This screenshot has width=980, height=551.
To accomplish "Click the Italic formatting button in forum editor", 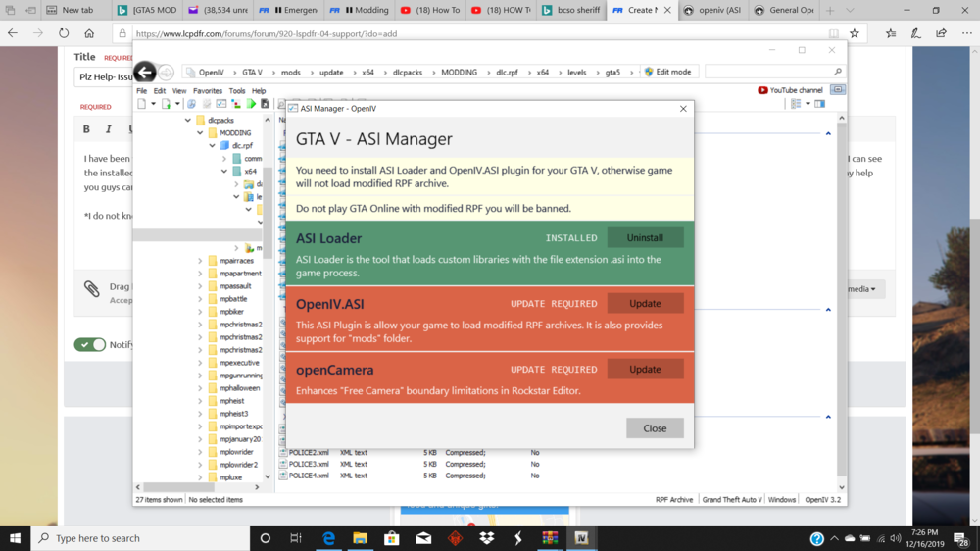I will pyautogui.click(x=108, y=128).
